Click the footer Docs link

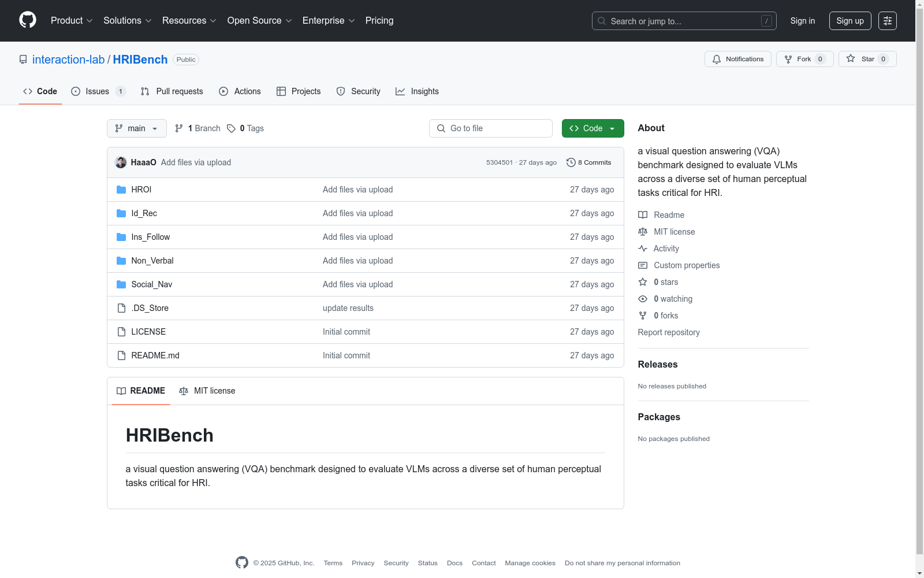coord(455,563)
